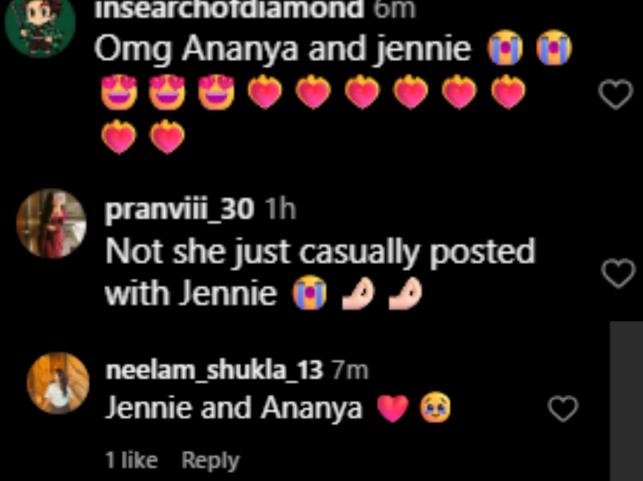Click the crying face emoji in pranviii_30's comment
Screen dimensions: 643x481
click(309, 293)
